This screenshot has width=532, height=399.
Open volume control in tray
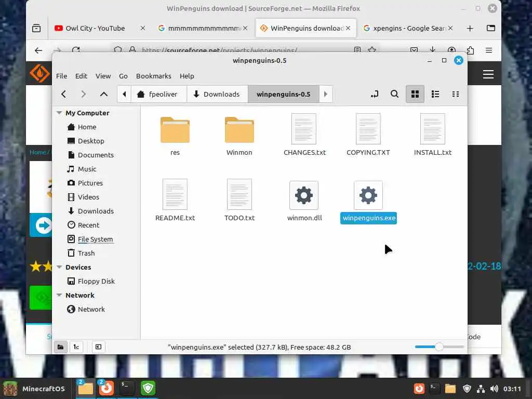point(495,389)
